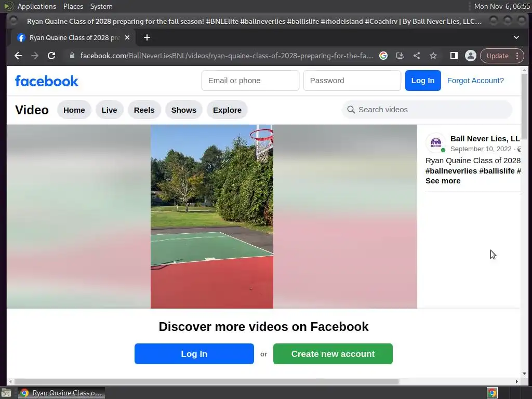Expand description with See more

point(443,181)
